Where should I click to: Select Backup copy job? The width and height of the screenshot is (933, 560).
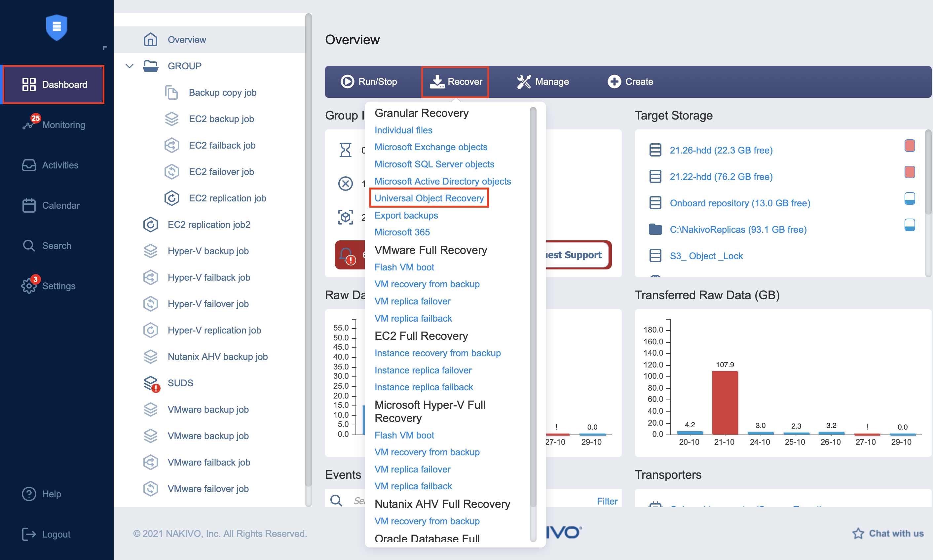(x=222, y=92)
